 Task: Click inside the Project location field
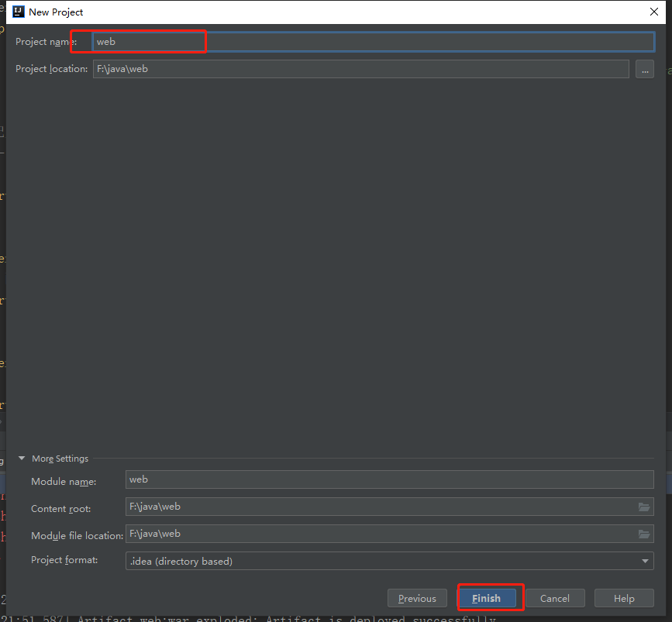360,69
